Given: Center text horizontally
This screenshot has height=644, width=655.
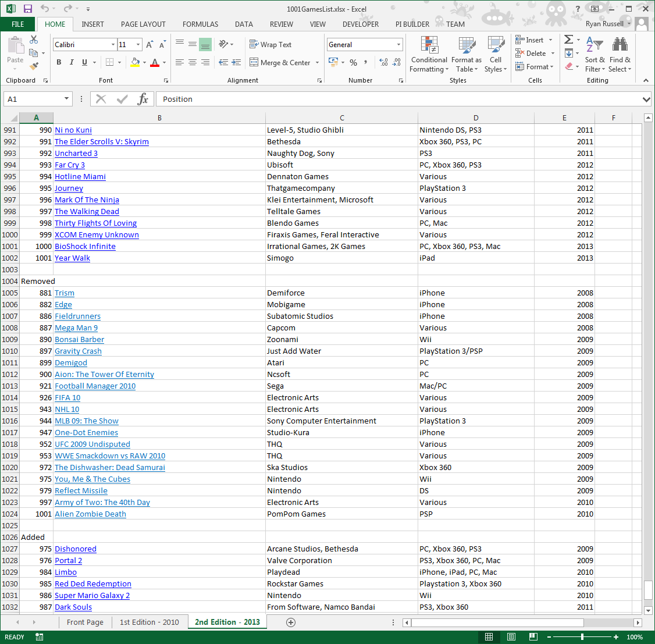Looking at the screenshot, I should click(193, 62).
